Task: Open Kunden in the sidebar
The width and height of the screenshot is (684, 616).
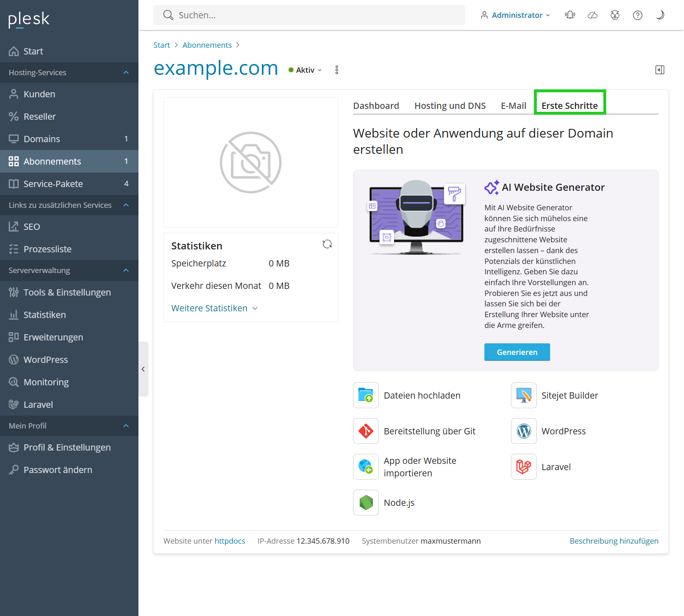Action: click(69, 94)
